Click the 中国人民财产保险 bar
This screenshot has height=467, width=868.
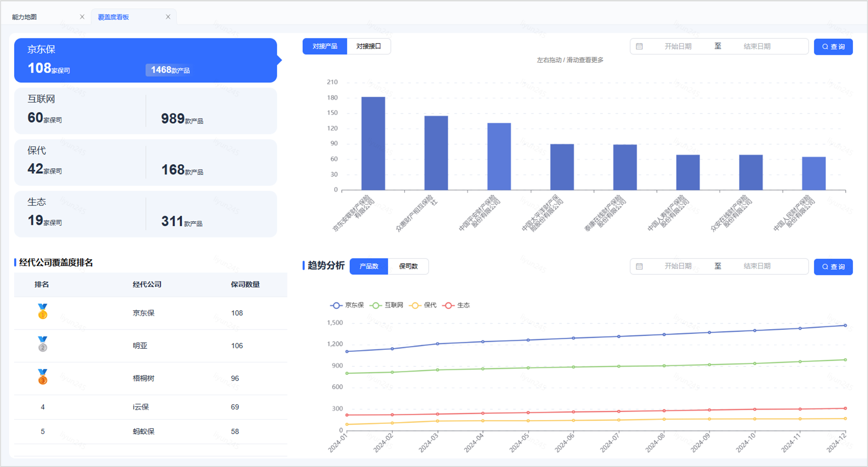[814, 174]
